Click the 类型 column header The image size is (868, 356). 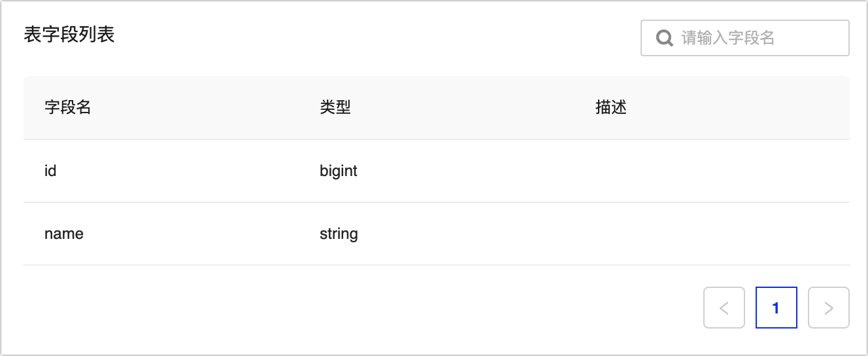click(335, 107)
